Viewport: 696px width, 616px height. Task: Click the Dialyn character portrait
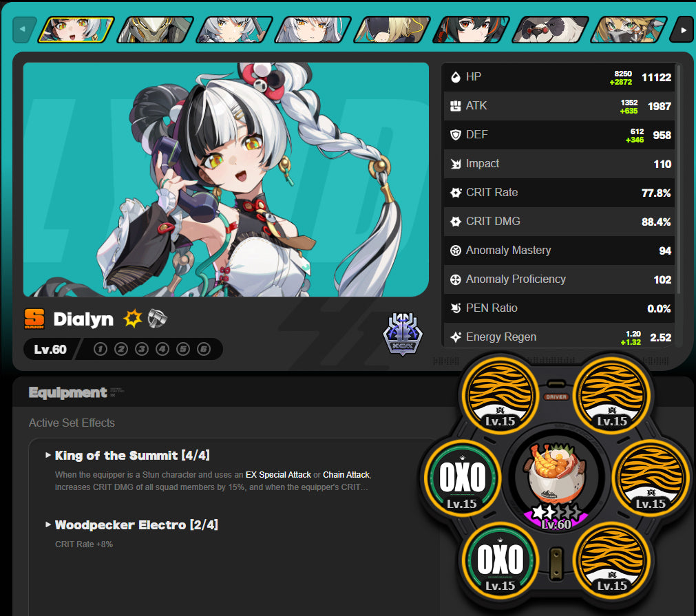coord(226,180)
